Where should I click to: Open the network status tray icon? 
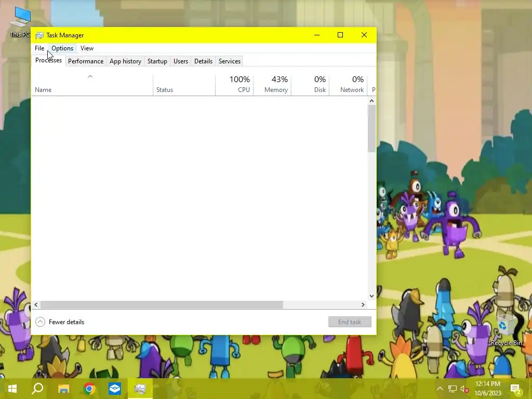coord(453,389)
